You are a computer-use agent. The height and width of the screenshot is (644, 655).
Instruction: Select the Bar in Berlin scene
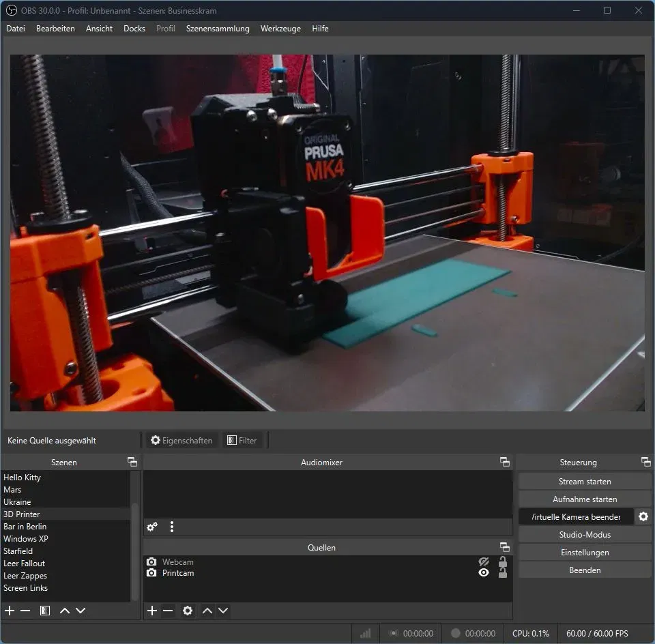[x=66, y=526]
